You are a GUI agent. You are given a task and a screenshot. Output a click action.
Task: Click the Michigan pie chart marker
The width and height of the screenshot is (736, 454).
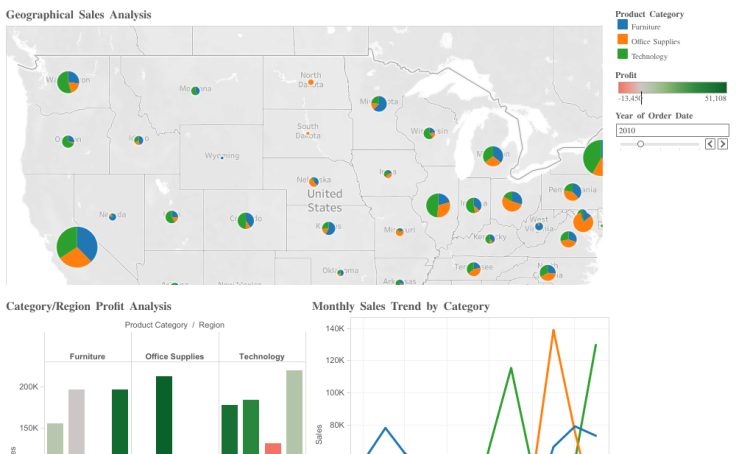pyautogui.click(x=492, y=155)
